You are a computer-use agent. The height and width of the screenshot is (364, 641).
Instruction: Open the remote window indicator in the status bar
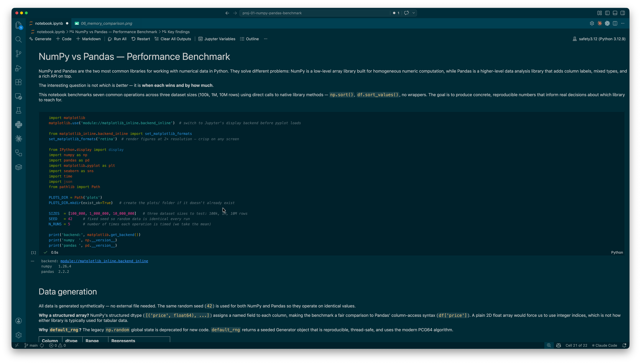coord(17,345)
